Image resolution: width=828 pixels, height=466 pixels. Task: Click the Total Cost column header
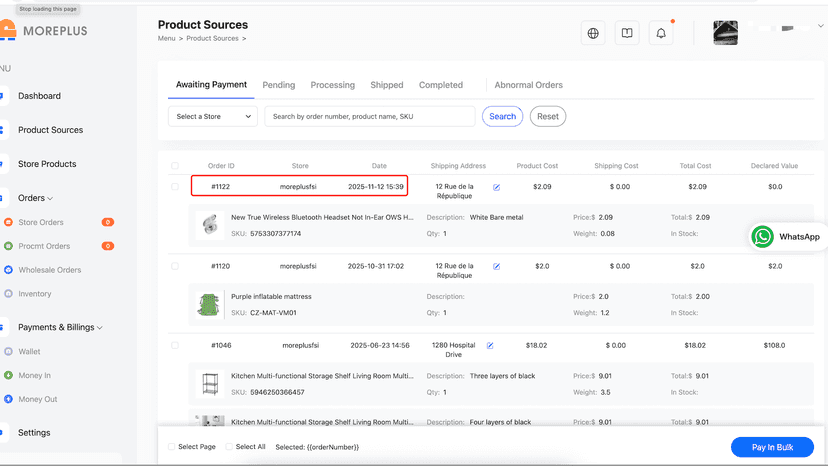pos(695,166)
